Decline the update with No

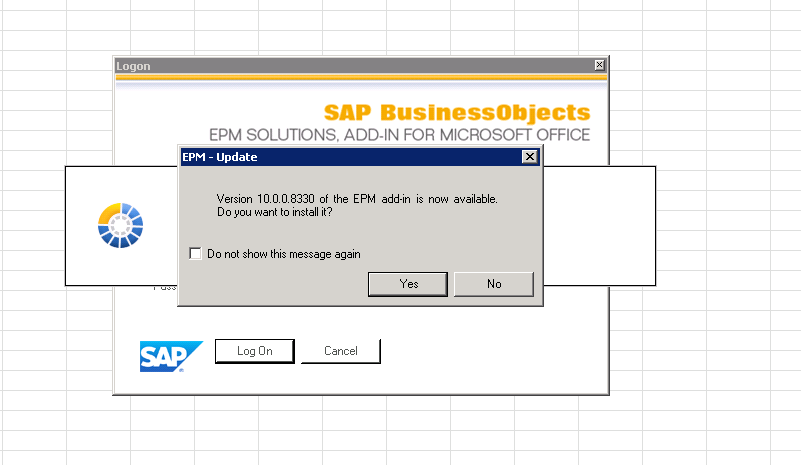pyautogui.click(x=493, y=284)
